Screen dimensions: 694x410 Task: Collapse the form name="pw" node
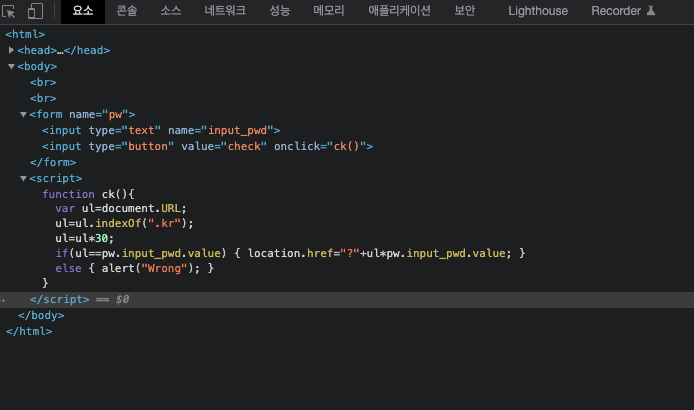[23, 114]
